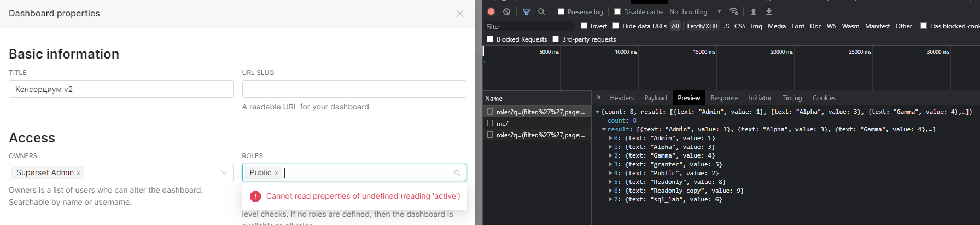Viewport: 980px width, 225px height.
Task: Enable Preserve log checkbox
Action: (x=561, y=11)
